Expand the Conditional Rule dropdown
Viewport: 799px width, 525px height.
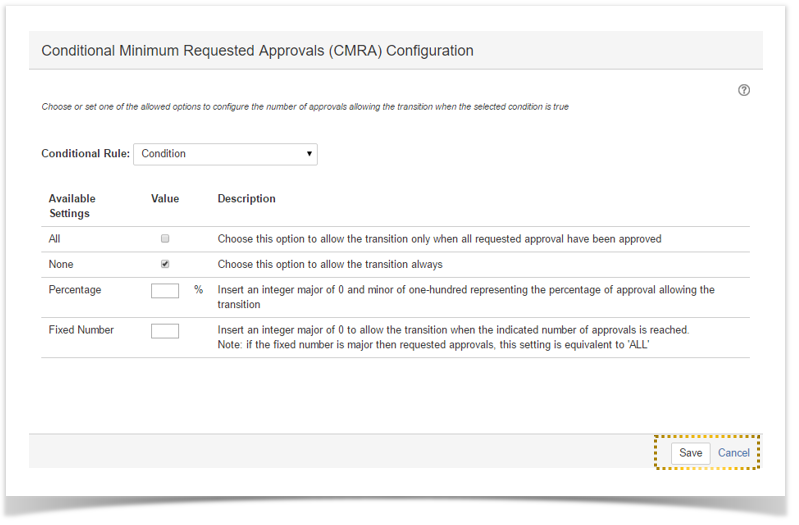(225, 154)
